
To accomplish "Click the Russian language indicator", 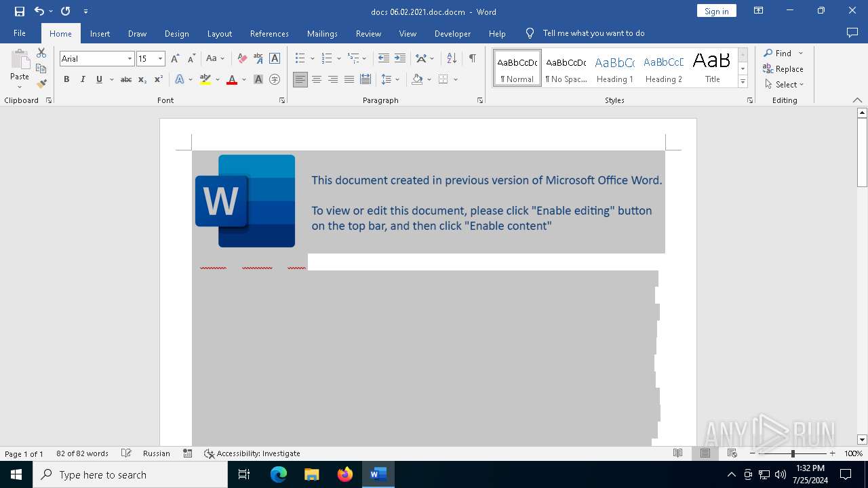I will [x=157, y=453].
